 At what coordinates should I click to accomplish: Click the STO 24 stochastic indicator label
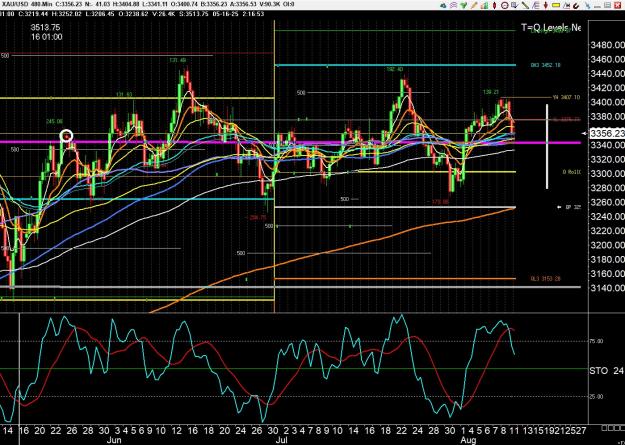click(606, 371)
